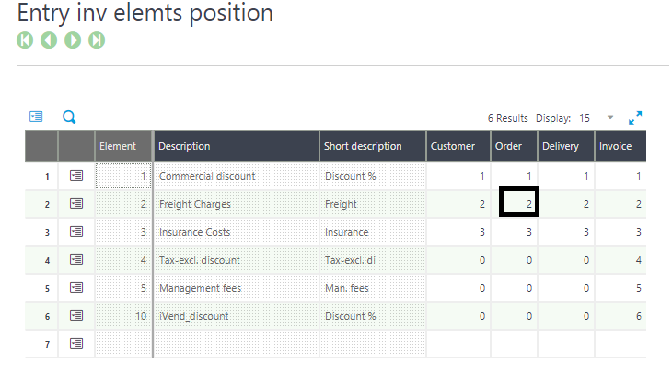This screenshot has width=669, height=371.
Task: Open row actions icon on empty row 7
Action: pos(76,344)
